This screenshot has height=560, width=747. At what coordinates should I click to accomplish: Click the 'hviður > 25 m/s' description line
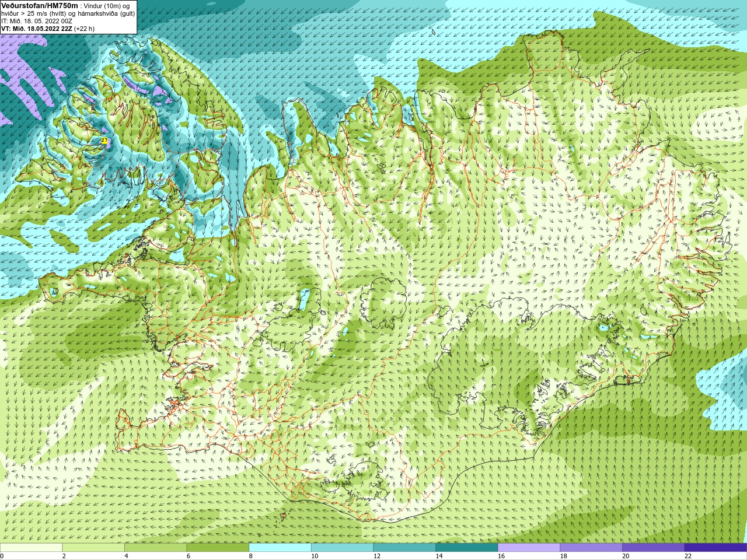coord(68,13)
